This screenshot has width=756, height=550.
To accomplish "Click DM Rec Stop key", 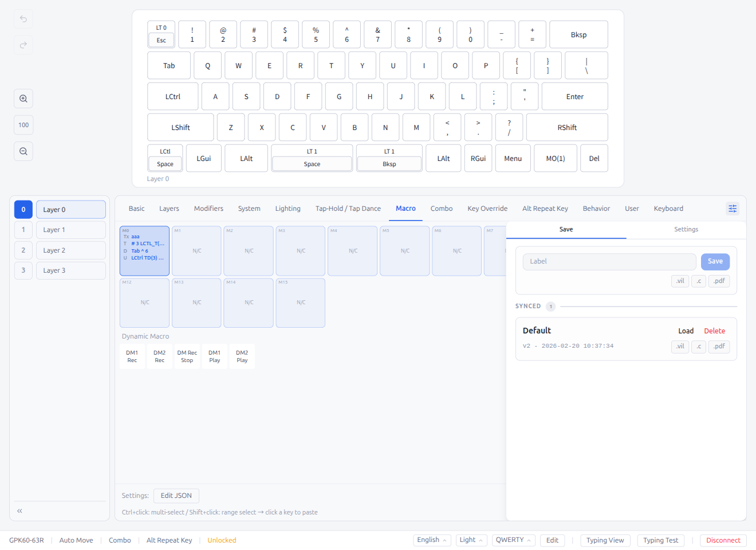I will pos(187,356).
